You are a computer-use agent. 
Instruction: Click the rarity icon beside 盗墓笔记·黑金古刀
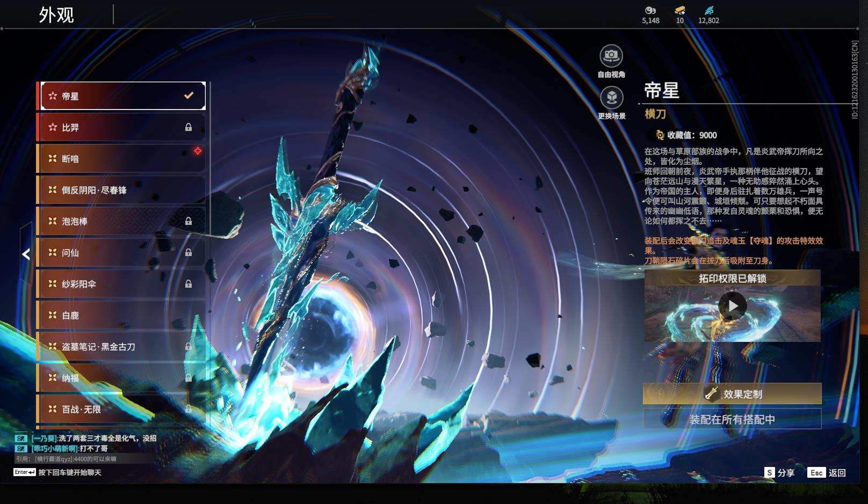[53, 346]
